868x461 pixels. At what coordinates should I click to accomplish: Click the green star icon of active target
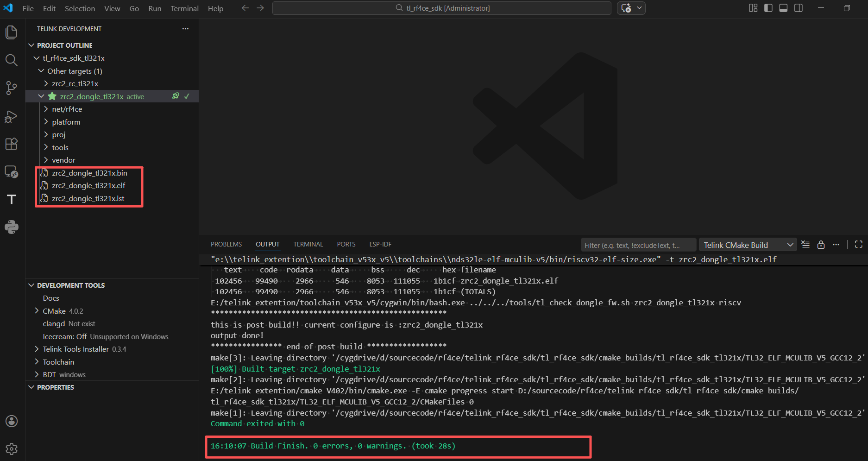52,96
